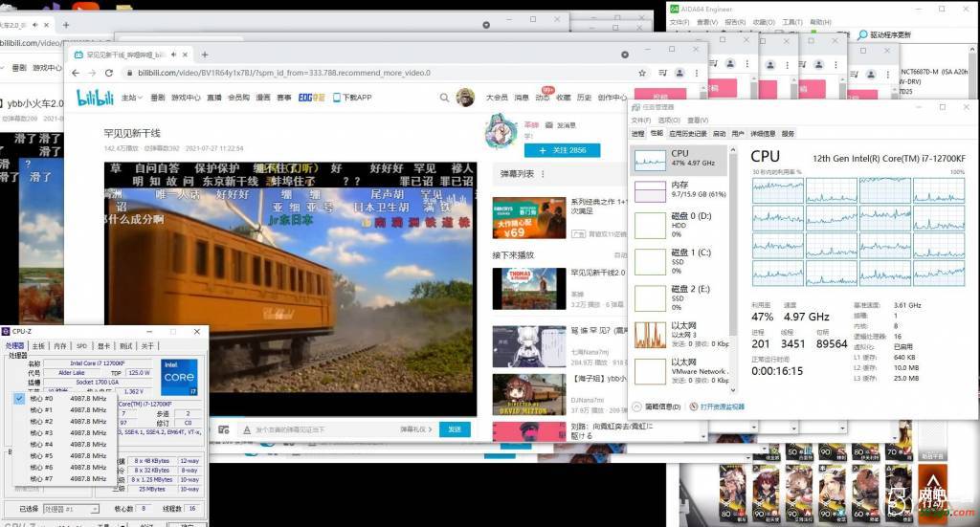
Task: Open the 启动 tab in Task Manager
Action: click(720, 134)
